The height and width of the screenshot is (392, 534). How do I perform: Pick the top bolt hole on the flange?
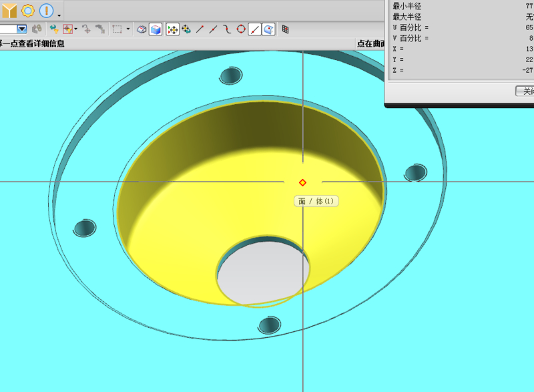(x=231, y=75)
